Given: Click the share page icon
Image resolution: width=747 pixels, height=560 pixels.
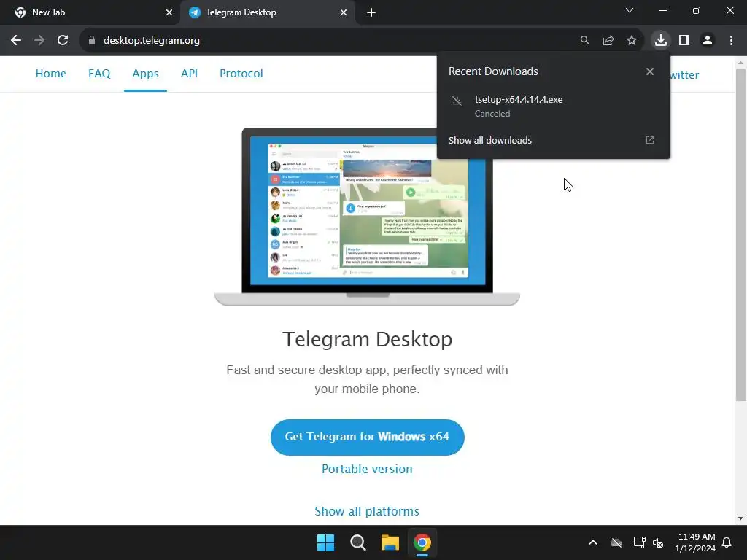Looking at the screenshot, I should pos(608,41).
